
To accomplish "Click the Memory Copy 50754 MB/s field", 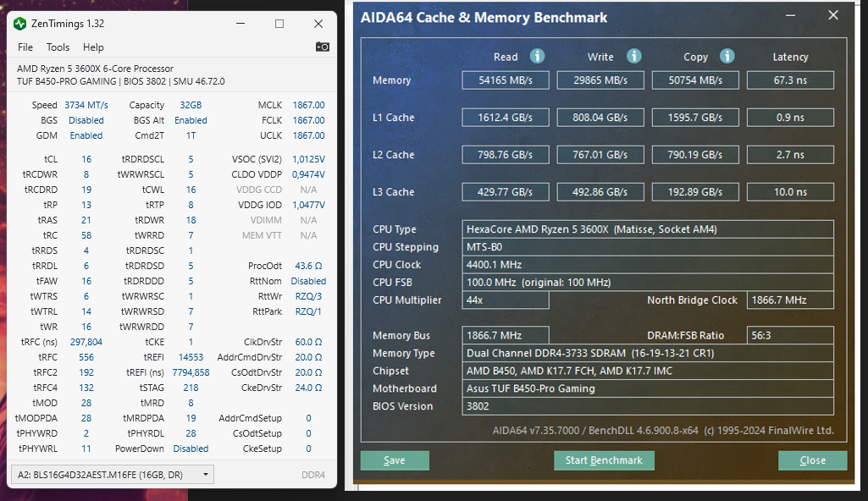I will coord(695,80).
